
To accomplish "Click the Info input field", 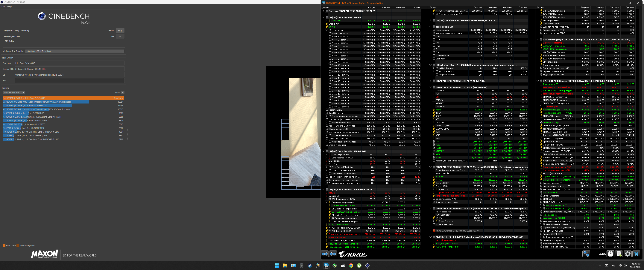I will [x=69, y=81].
